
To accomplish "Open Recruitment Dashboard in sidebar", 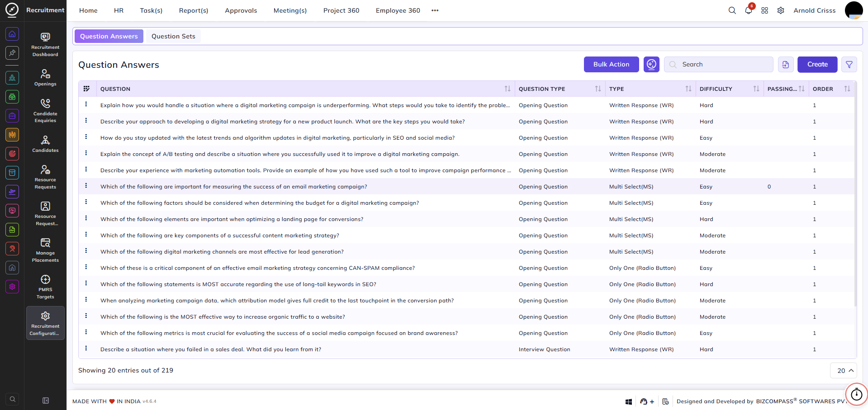I will 45,44.
